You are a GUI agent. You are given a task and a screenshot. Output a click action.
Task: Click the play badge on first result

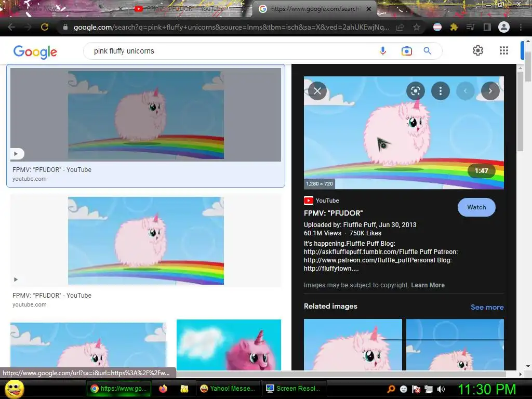coord(16,154)
